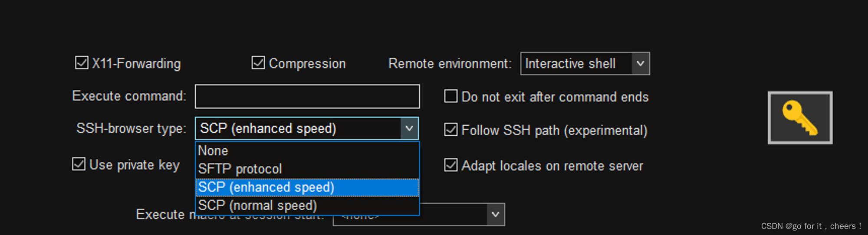Collapse the SSH-browser type dropdown arrow
This screenshot has width=868, height=235.
tap(409, 128)
